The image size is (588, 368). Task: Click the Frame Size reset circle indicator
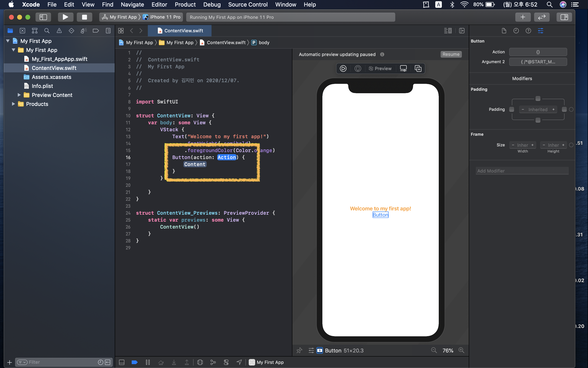[571, 145]
